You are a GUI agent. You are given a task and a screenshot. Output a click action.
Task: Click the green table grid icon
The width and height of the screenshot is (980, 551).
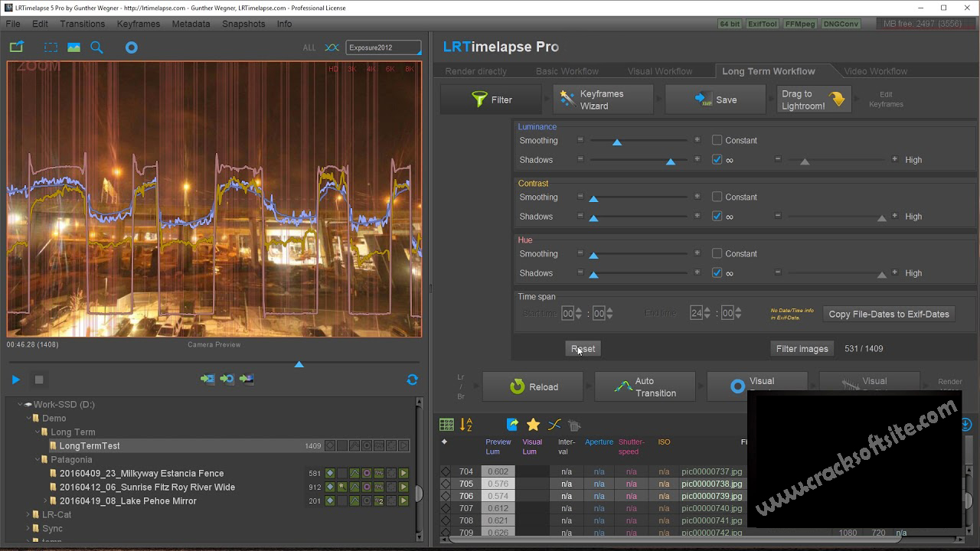pyautogui.click(x=446, y=425)
